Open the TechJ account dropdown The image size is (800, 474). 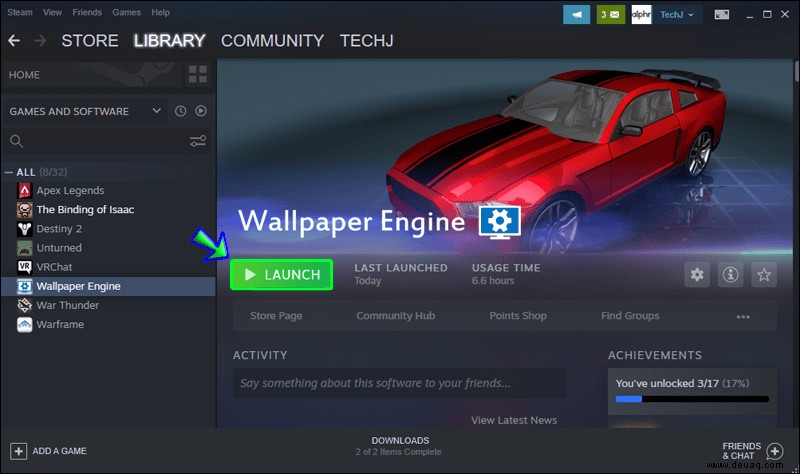click(677, 14)
